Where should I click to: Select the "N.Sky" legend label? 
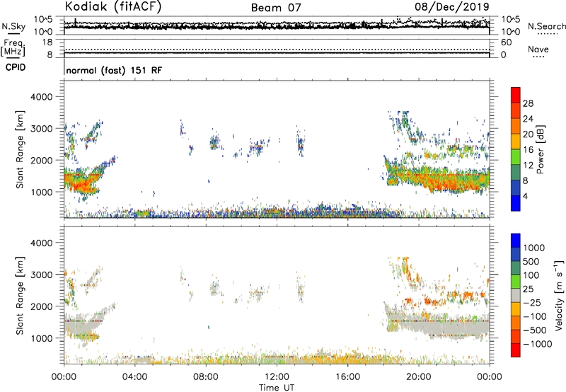pyautogui.click(x=13, y=26)
